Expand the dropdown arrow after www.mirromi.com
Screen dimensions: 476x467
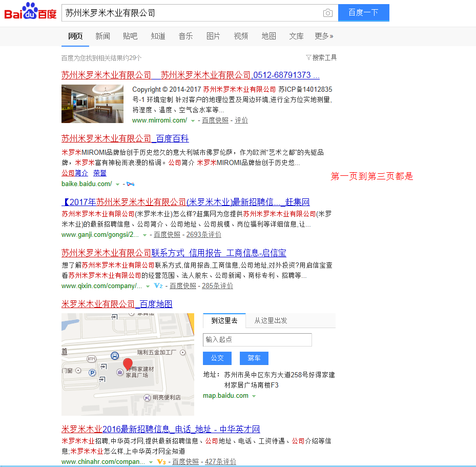point(192,120)
